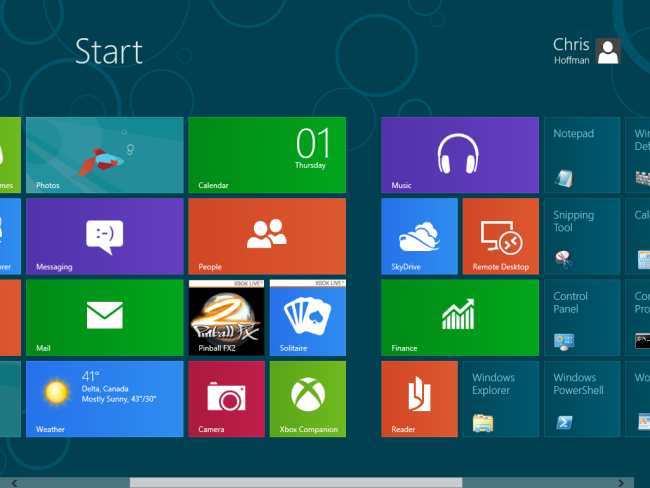This screenshot has width=650, height=488.
Task: Open the Weather tile for Delta, Canada
Action: point(104,399)
